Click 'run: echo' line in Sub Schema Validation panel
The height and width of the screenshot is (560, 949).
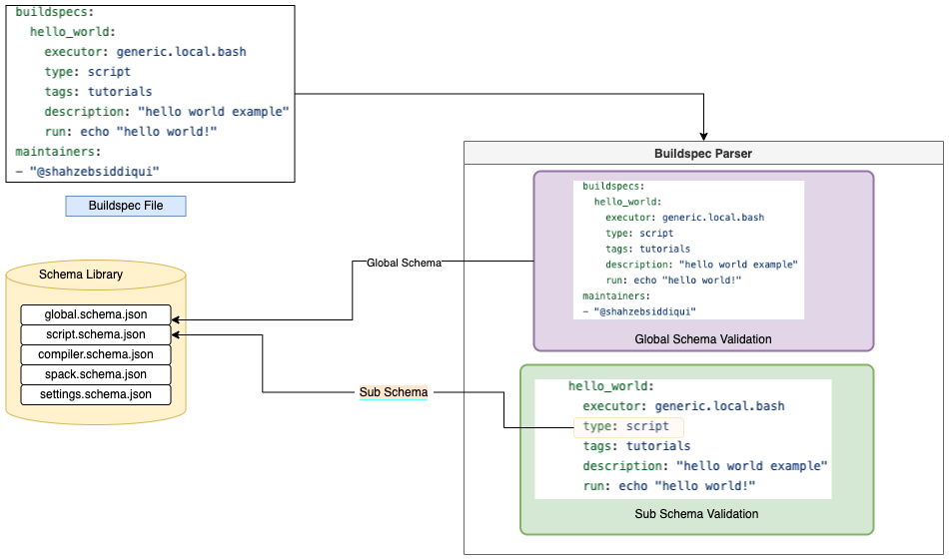(x=668, y=486)
